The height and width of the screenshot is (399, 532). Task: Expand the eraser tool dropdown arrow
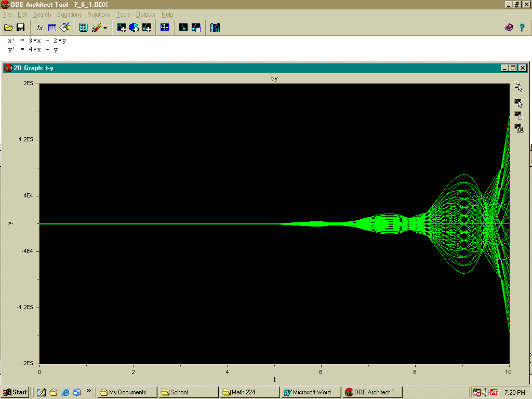click(105, 28)
